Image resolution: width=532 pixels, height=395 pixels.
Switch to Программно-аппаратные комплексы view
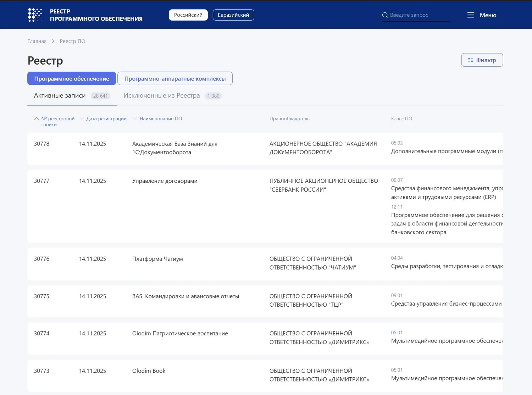point(175,78)
